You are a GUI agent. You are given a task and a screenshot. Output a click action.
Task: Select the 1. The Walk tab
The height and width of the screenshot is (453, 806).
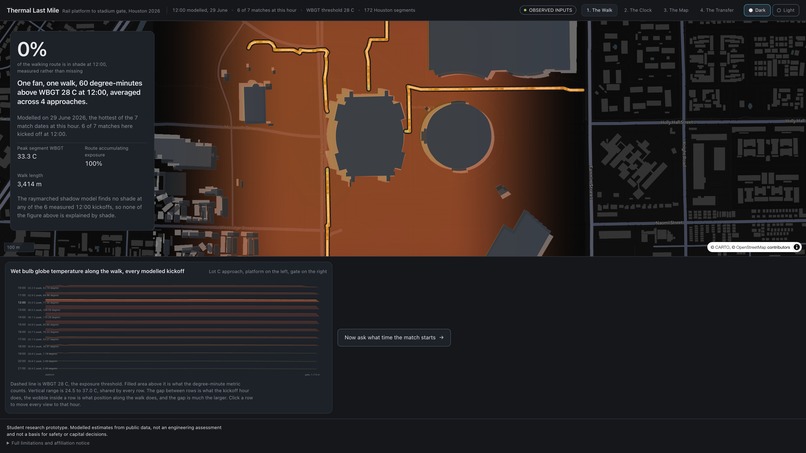point(599,10)
